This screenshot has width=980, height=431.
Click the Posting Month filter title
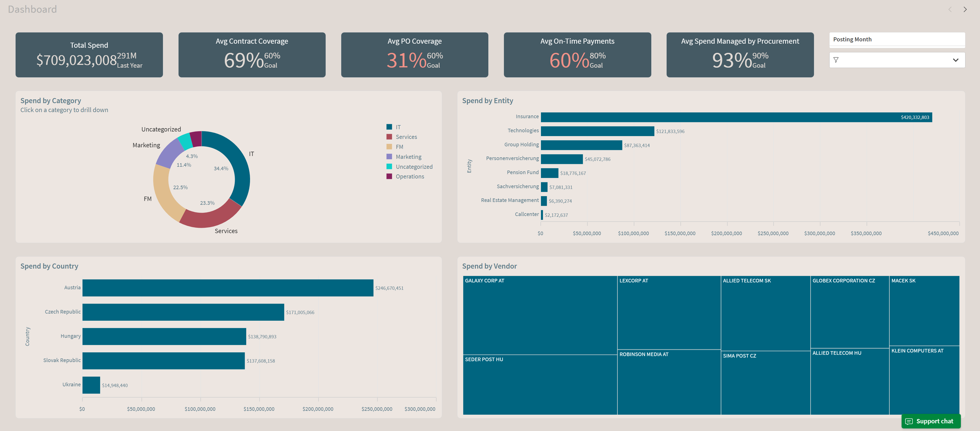[x=852, y=40]
